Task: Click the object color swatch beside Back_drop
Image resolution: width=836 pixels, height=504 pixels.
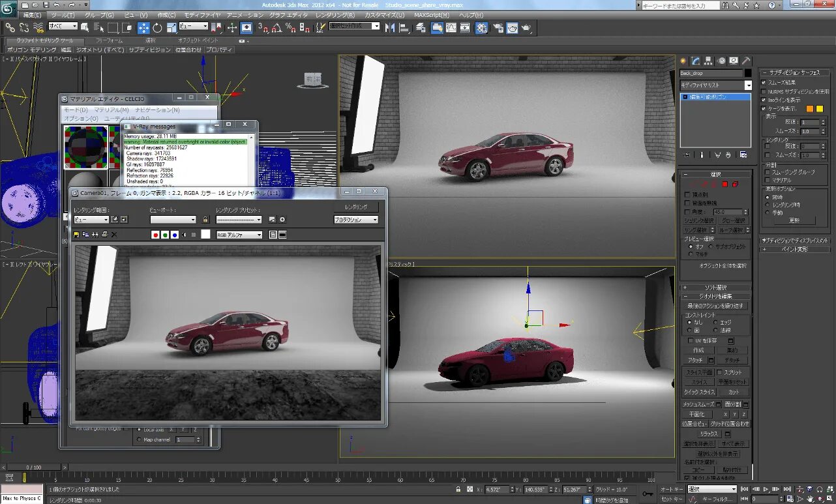Action: [x=748, y=74]
